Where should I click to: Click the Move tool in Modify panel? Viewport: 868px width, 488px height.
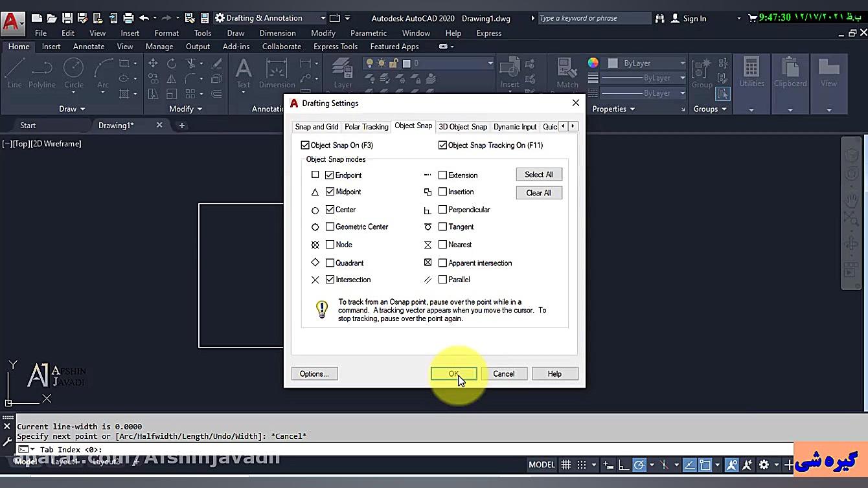click(153, 63)
